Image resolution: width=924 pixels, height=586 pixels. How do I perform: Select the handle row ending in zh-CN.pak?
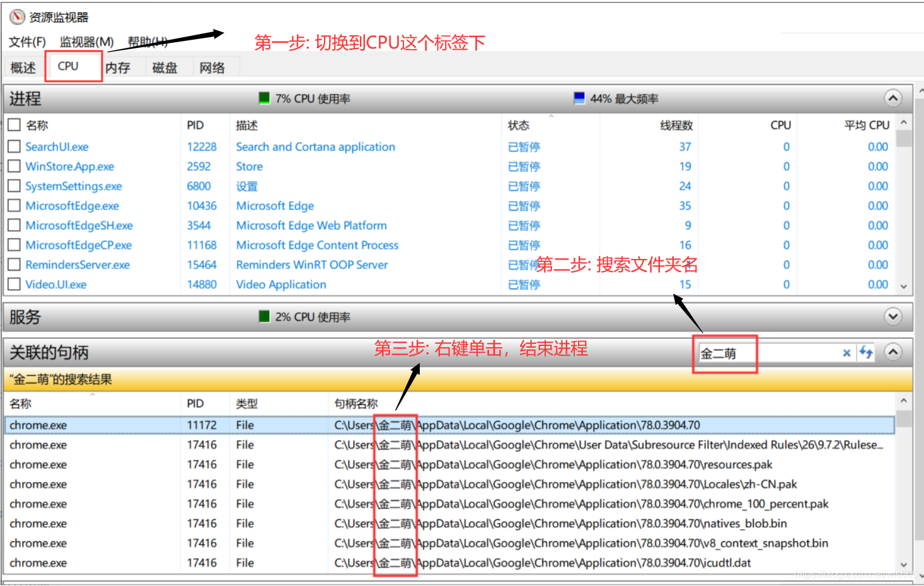[x=449, y=484]
